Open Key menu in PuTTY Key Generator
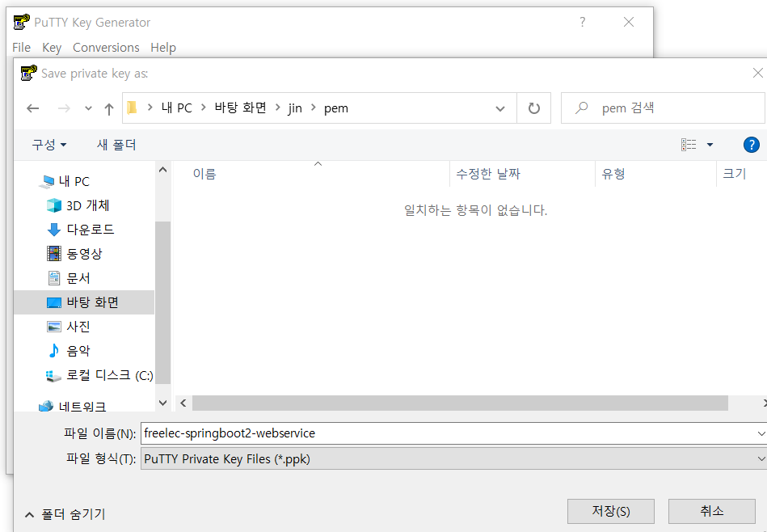Screen dimensions: 767x532 click(x=52, y=48)
